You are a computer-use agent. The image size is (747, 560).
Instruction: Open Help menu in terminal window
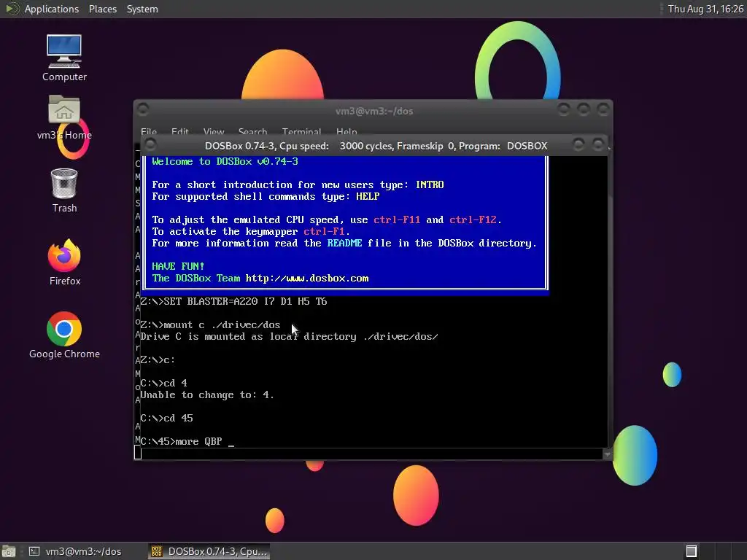point(347,132)
